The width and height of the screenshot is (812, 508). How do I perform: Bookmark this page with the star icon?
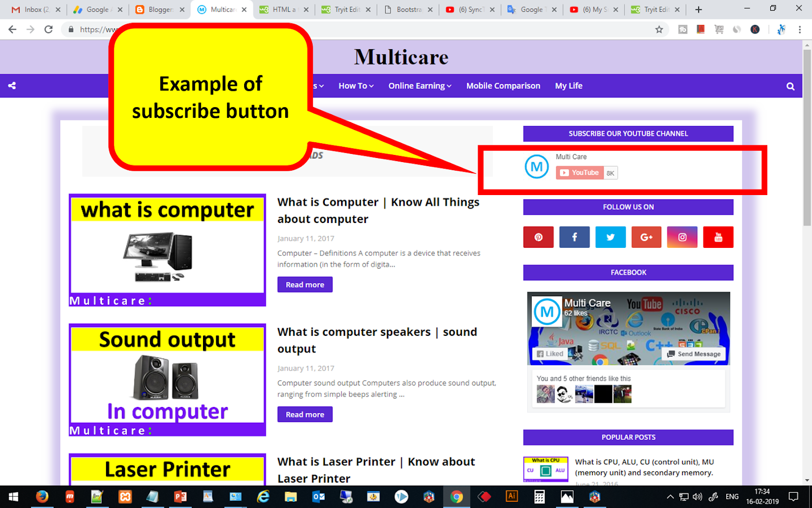point(659,29)
